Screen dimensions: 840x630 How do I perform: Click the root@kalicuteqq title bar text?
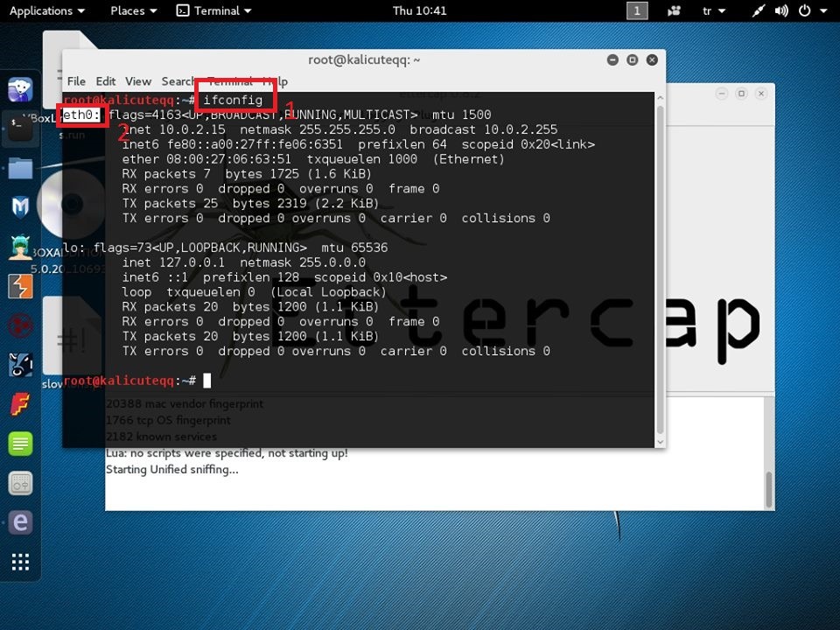364,60
